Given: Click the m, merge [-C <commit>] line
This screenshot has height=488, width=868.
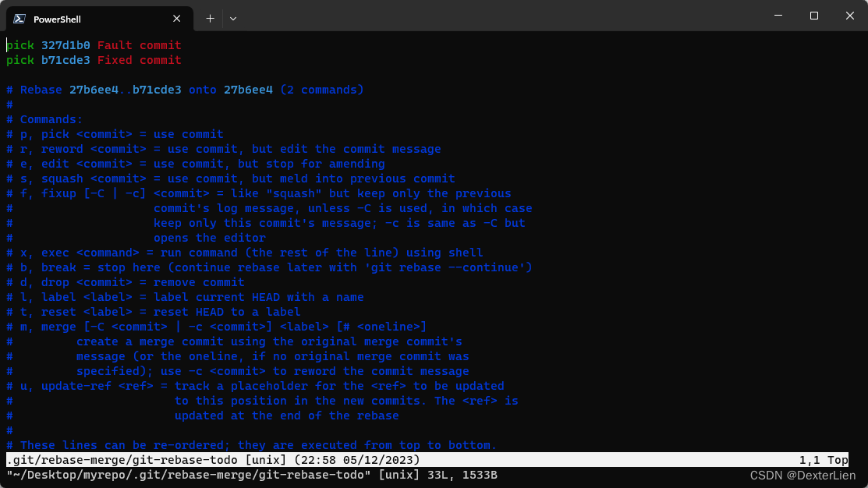Looking at the screenshot, I should pos(217,327).
